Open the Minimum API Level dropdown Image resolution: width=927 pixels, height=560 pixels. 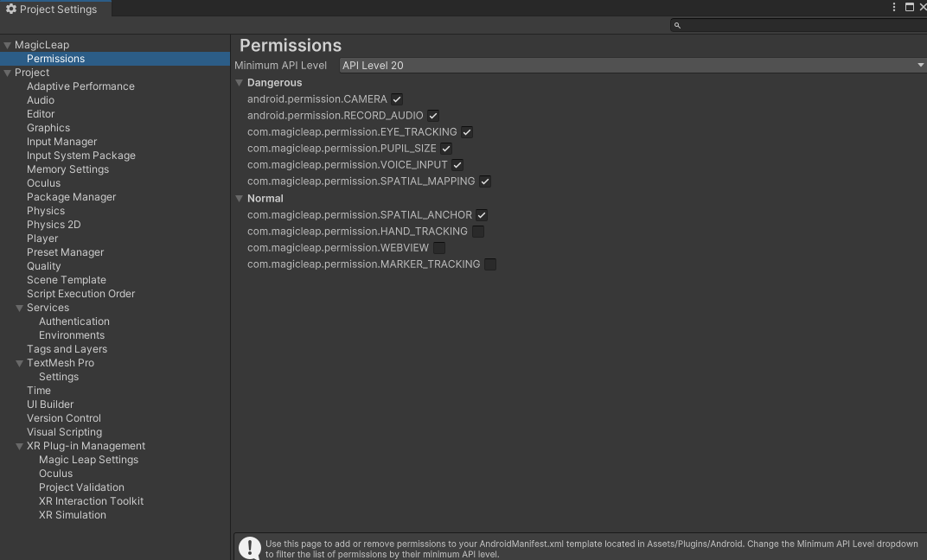[632, 66]
